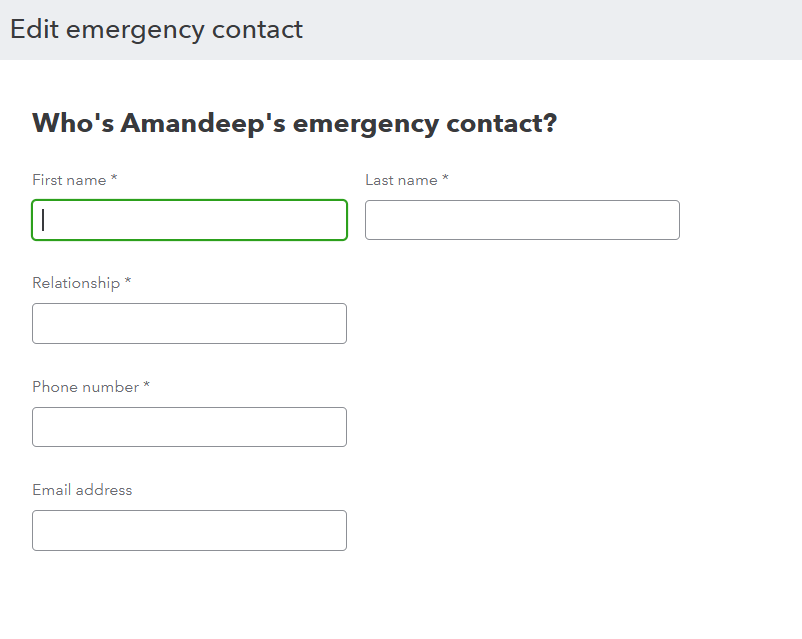Focus the Last name text box
The width and height of the screenshot is (802, 639).
pos(522,220)
